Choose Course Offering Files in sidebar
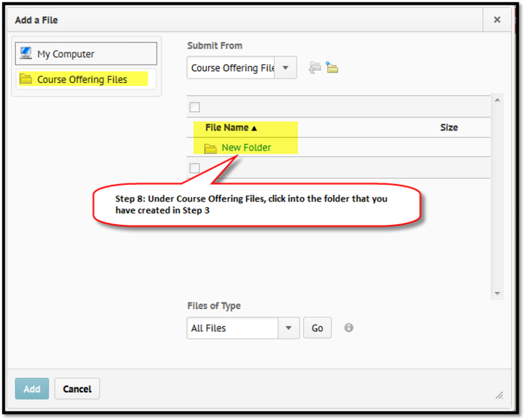 tap(86, 79)
